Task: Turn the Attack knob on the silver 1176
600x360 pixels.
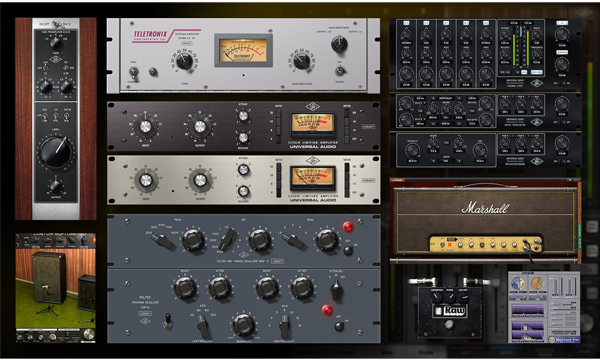Action: click(243, 169)
